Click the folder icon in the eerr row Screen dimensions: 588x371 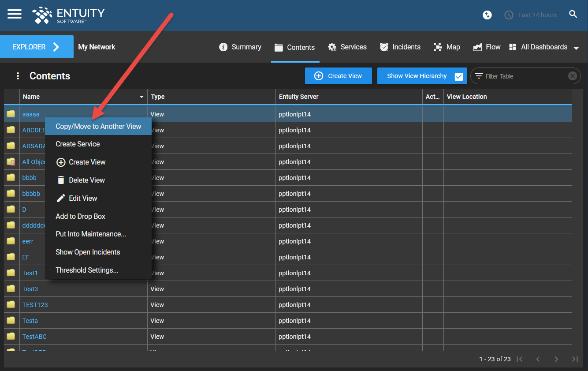11,241
